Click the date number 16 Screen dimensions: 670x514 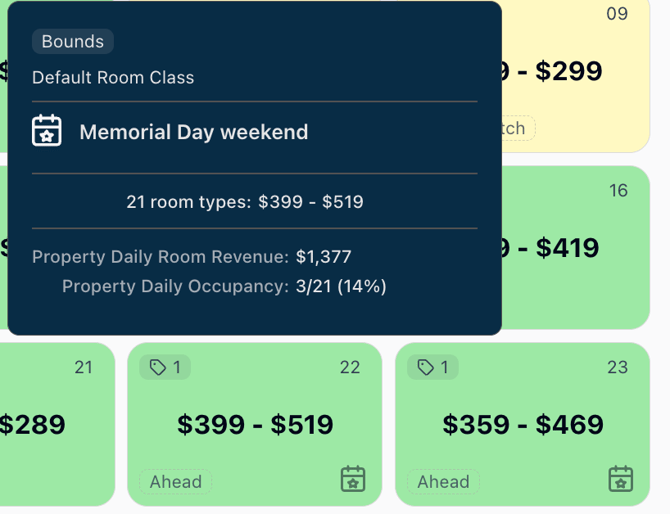(x=618, y=190)
